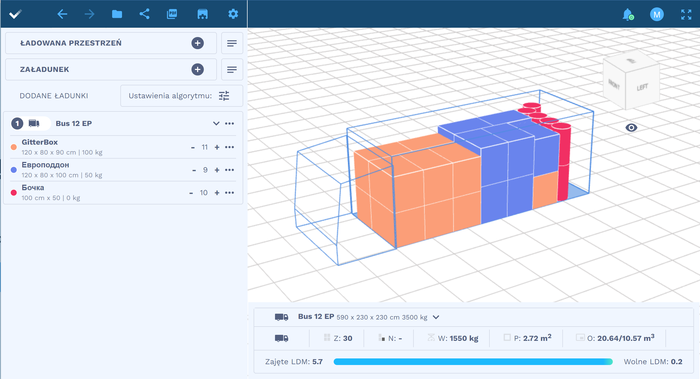Toggle cargo visibility eye icon
Image resolution: width=700 pixels, height=379 pixels.
[x=631, y=128]
